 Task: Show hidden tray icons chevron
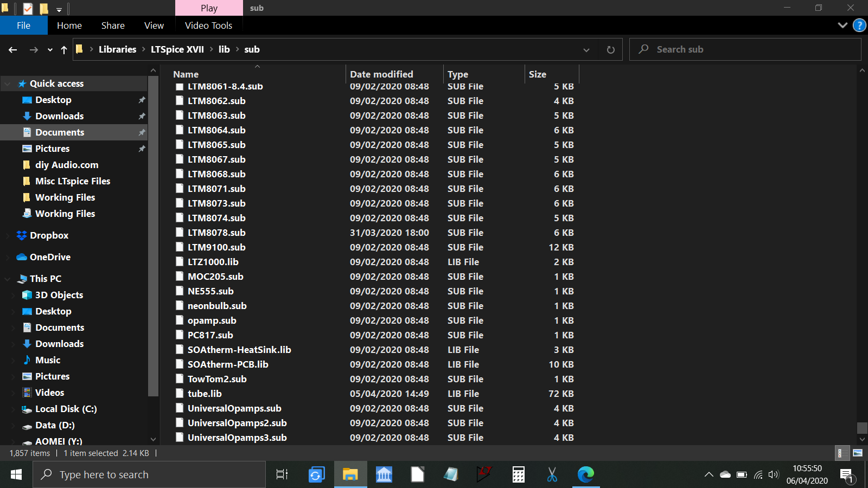[x=709, y=475]
